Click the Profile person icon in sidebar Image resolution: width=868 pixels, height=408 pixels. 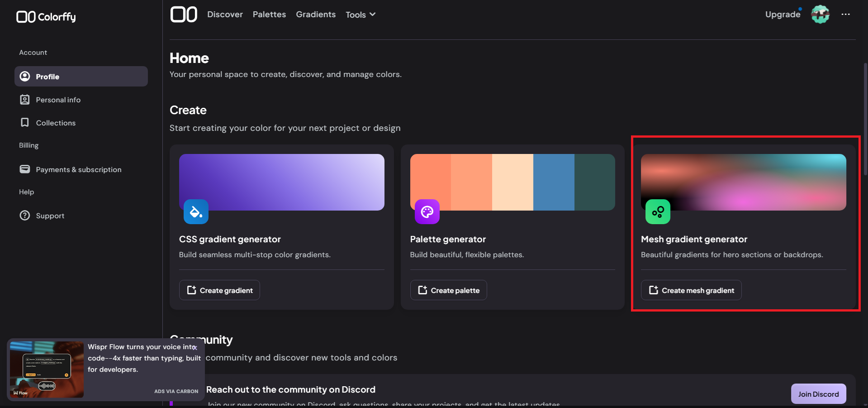pos(25,76)
